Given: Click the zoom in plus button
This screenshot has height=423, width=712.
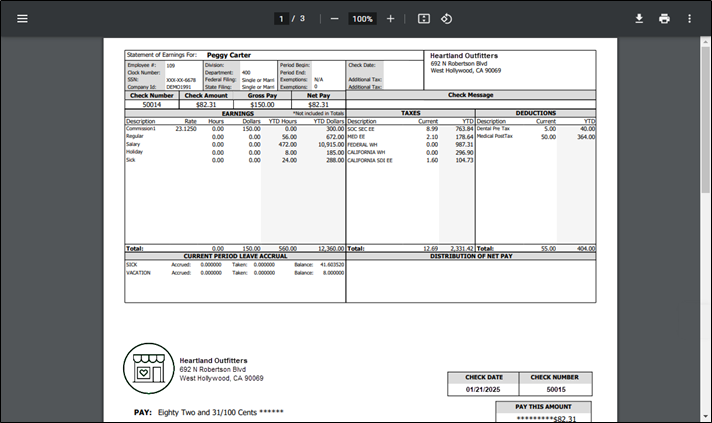Looking at the screenshot, I should (x=390, y=19).
